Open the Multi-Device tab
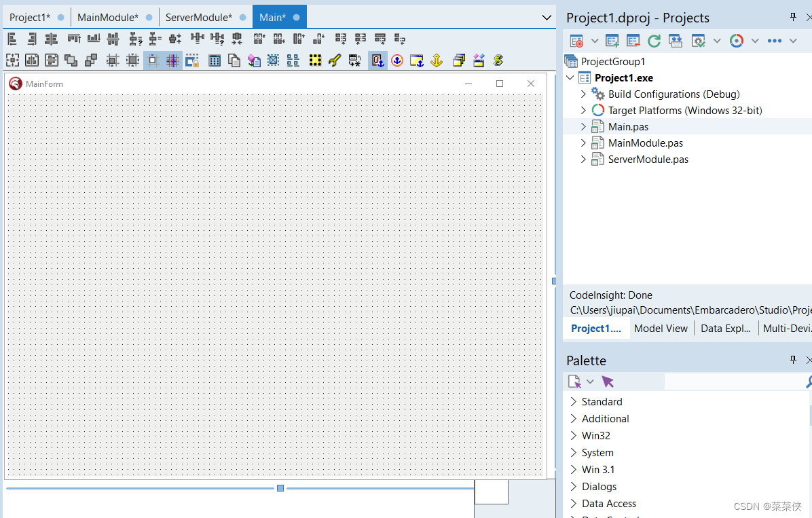Screen dimensions: 812x518 pyautogui.click(x=786, y=329)
